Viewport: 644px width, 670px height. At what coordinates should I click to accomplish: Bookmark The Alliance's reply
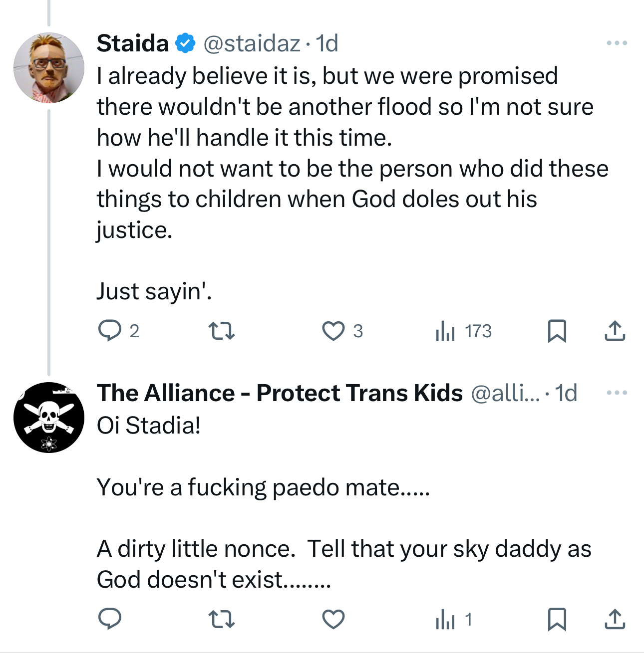(x=557, y=619)
